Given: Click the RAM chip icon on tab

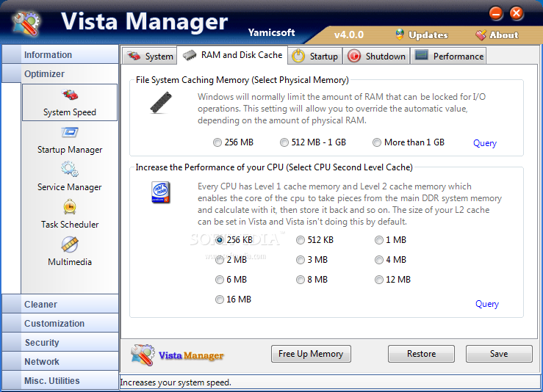Looking at the screenshot, I should pos(190,55).
